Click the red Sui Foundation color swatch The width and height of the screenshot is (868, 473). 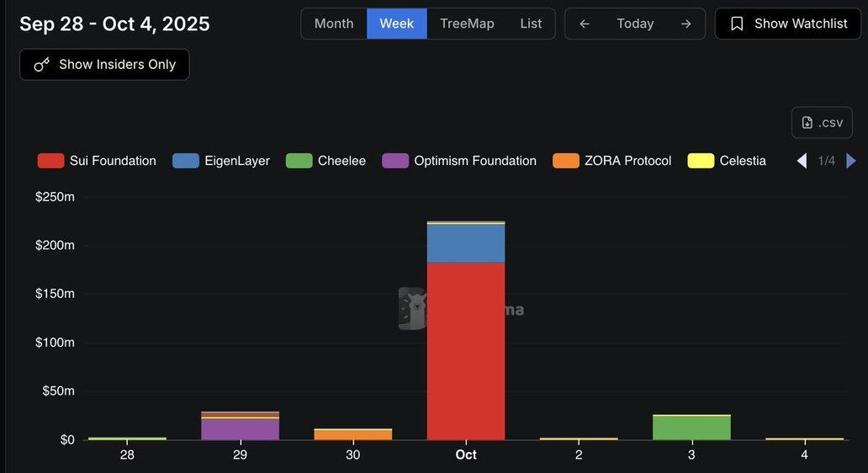click(50, 161)
